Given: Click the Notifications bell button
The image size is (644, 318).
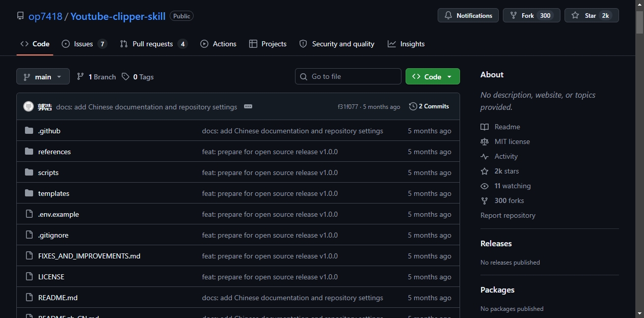Looking at the screenshot, I should click(x=468, y=15).
